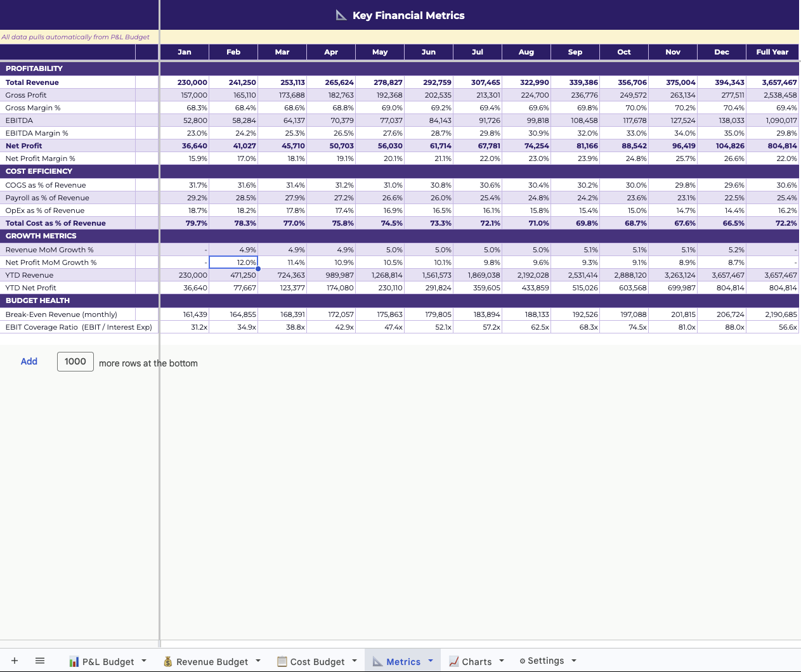The width and height of the screenshot is (801, 672).
Task: Select the Metrics sheet tab
Action: (403, 661)
